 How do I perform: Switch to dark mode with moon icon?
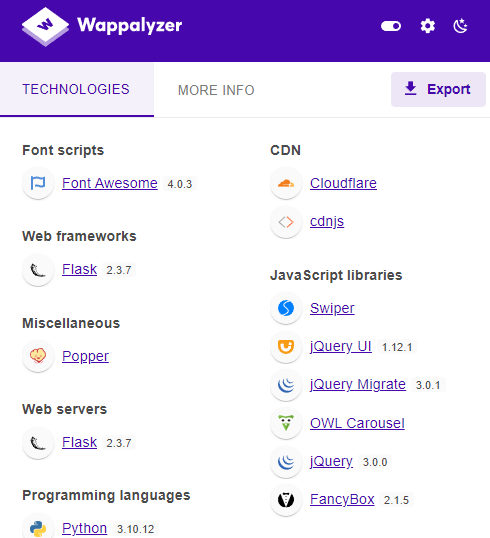point(460,26)
